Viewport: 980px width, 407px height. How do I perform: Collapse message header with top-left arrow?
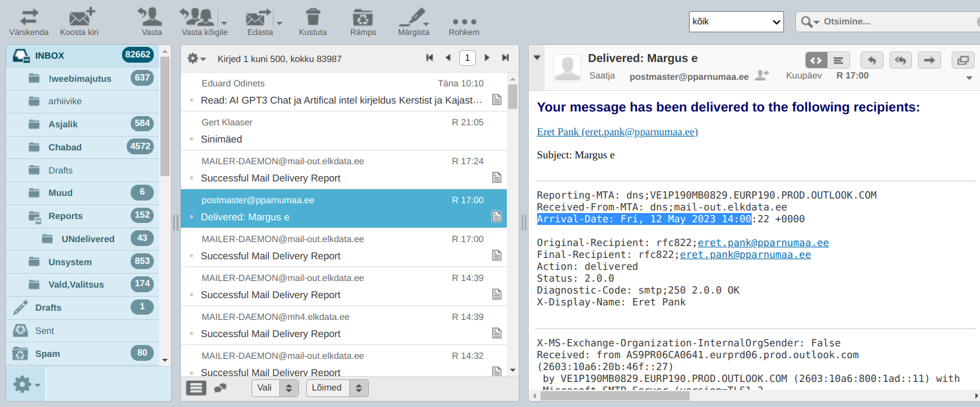(537, 58)
